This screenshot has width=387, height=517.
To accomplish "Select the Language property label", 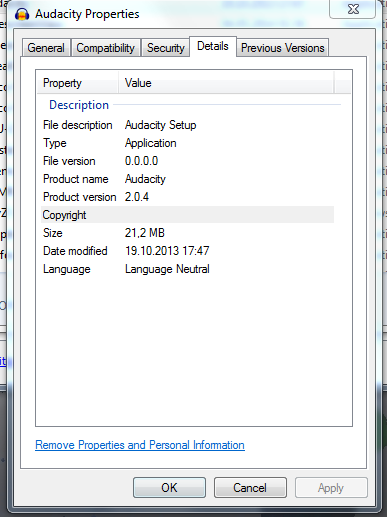I will [x=67, y=269].
